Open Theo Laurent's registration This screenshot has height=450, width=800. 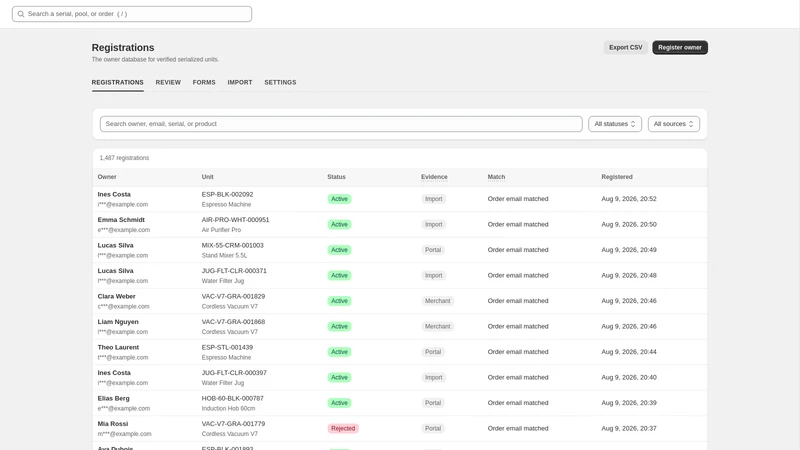[x=400, y=352]
